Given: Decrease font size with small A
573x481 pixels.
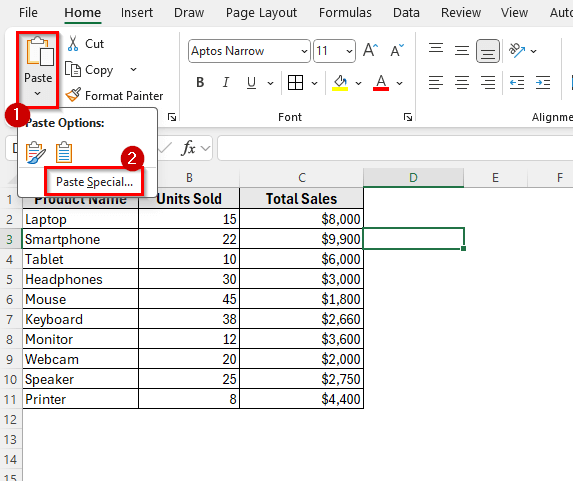Looking at the screenshot, I should tap(397, 50).
